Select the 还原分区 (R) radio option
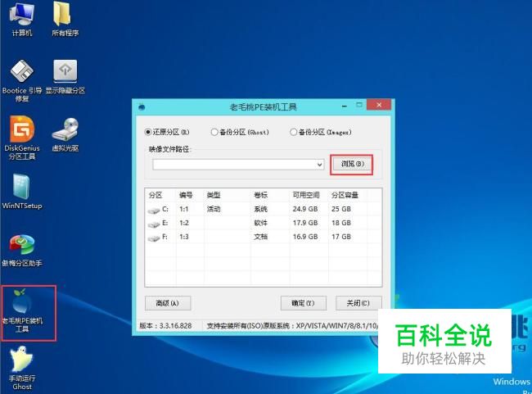This screenshot has height=394, width=532. [167, 132]
